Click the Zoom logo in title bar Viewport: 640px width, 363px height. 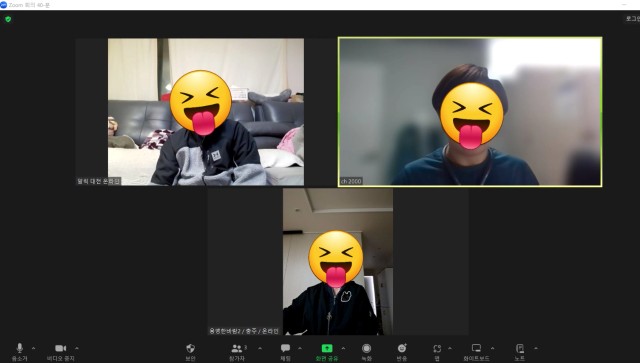(x=4, y=5)
